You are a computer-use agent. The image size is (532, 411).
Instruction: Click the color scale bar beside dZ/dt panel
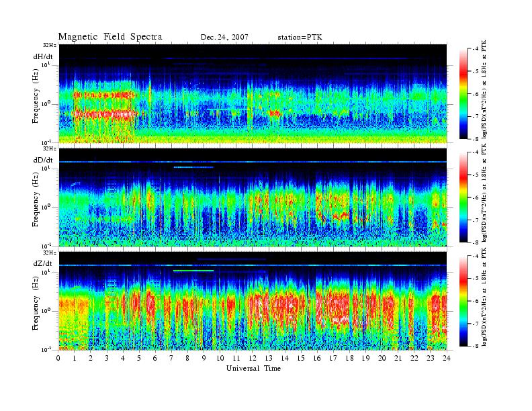click(x=463, y=301)
